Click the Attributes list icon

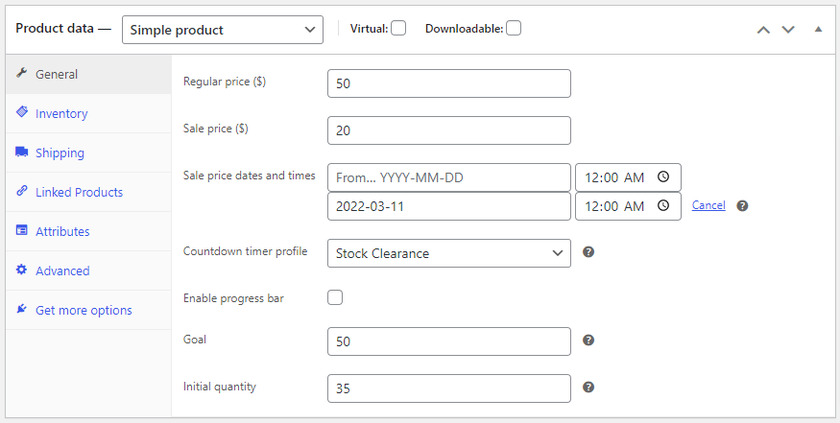point(21,231)
